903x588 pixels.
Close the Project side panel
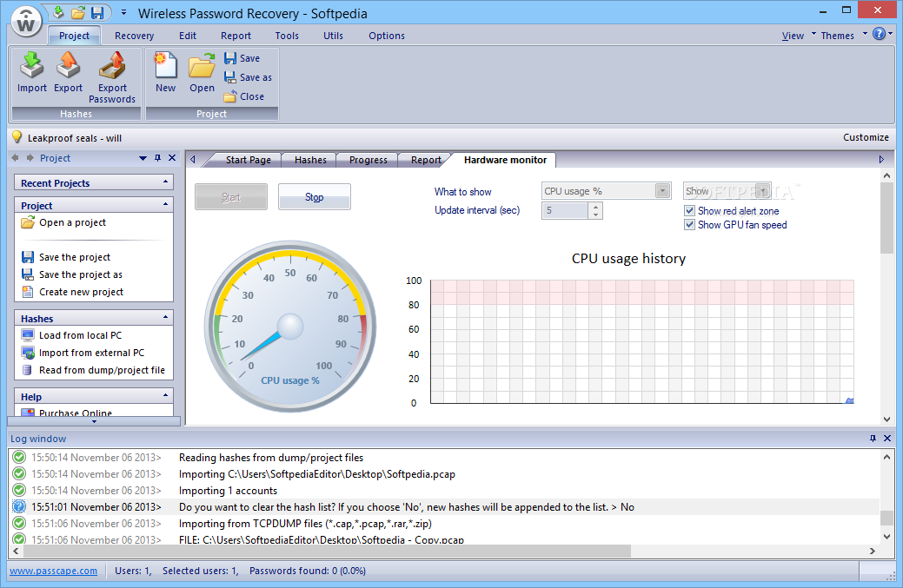tap(171, 158)
